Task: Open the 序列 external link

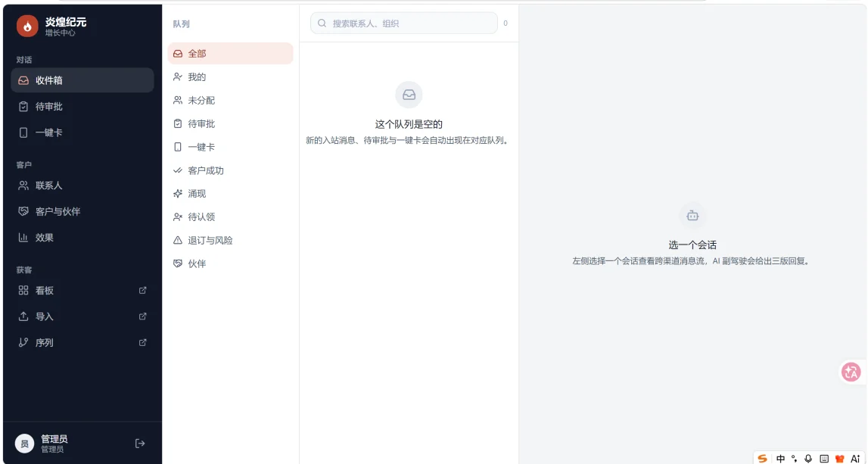Action: click(x=82, y=342)
